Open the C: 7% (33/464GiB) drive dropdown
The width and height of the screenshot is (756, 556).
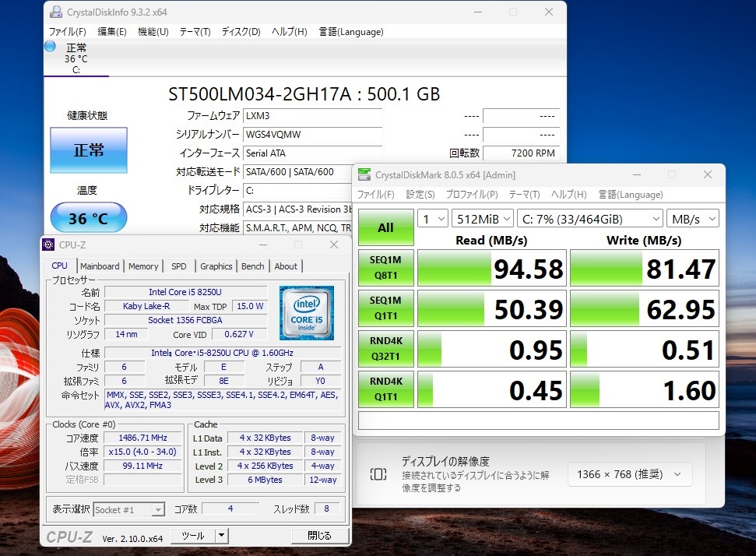[589, 219]
